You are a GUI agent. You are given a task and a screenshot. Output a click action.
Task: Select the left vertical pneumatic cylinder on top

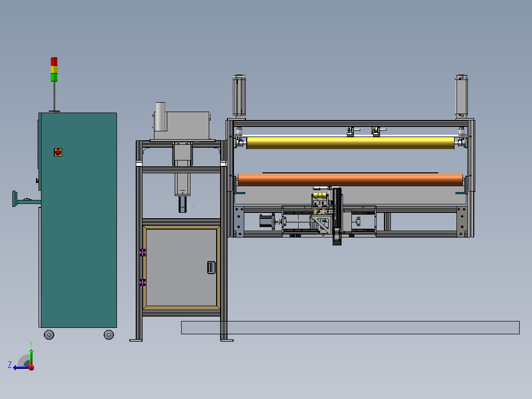coord(239,96)
